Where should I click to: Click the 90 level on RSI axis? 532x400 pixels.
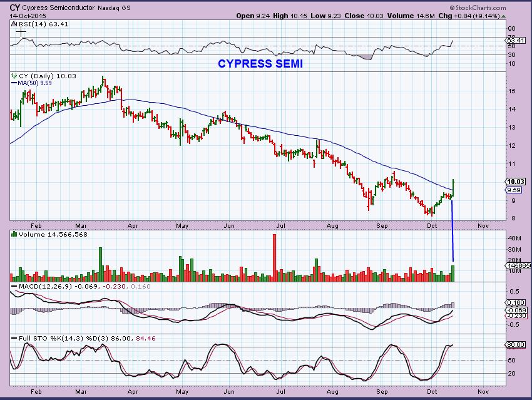click(511, 29)
